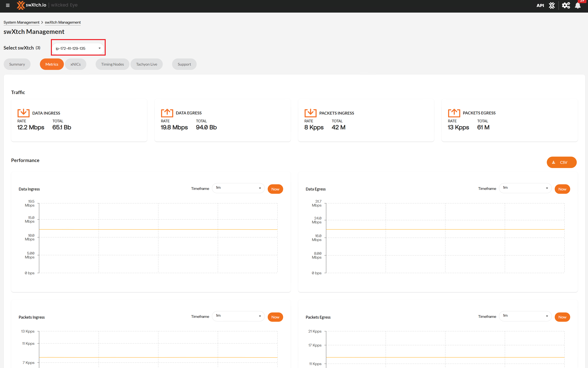Open Data Ingress timeframe dropdown

[x=238, y=188]
